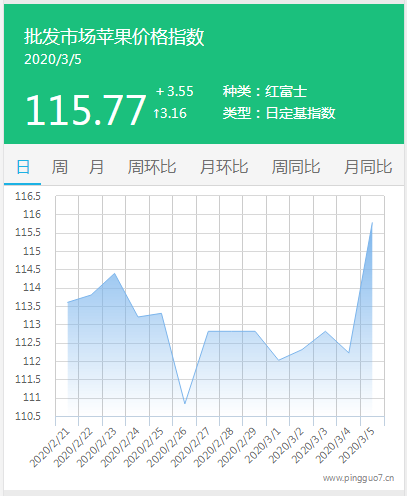The height and width of the screenshot is (496, 407).
Task: Click the y-axis label 113
Action: [x=32, y=324]
